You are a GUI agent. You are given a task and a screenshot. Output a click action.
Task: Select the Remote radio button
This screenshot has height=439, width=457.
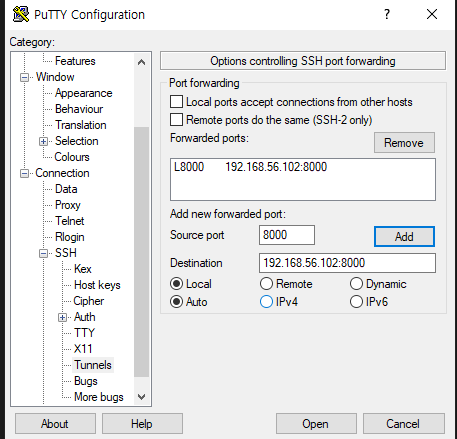266,284
